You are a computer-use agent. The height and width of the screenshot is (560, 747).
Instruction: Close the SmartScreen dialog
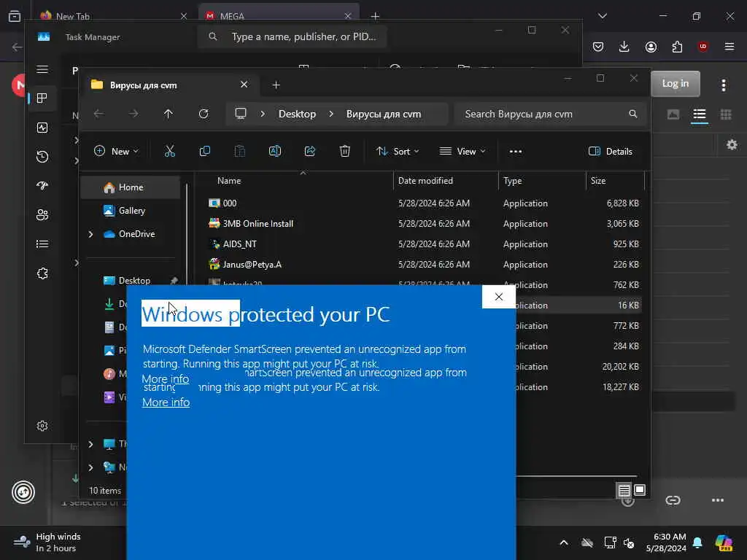(x=499, y=297)
